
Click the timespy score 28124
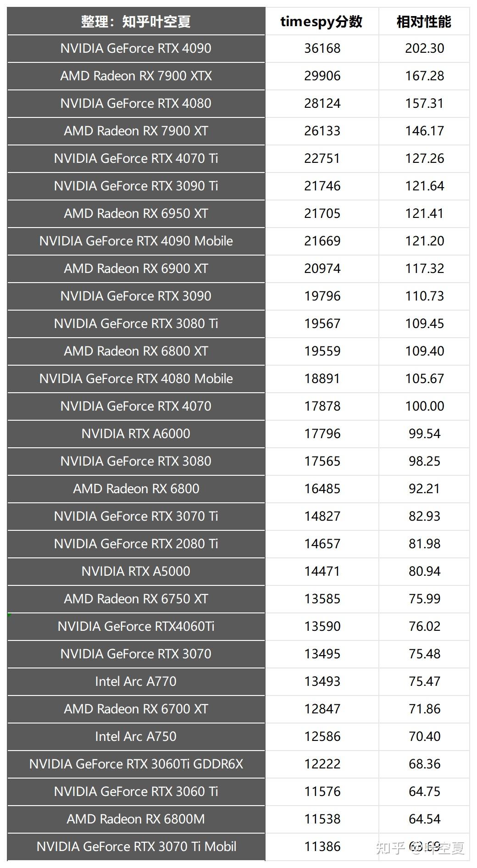coord(322,103)
